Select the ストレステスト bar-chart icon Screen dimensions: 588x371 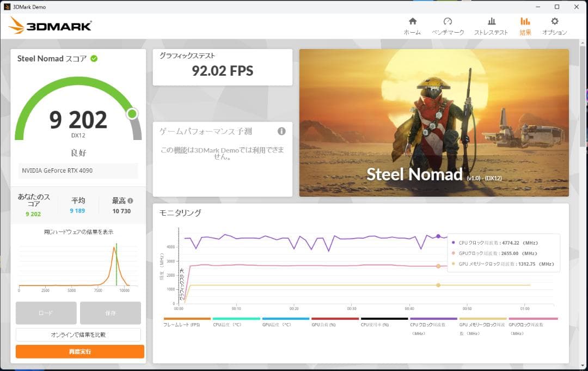[x=492, y=25]
